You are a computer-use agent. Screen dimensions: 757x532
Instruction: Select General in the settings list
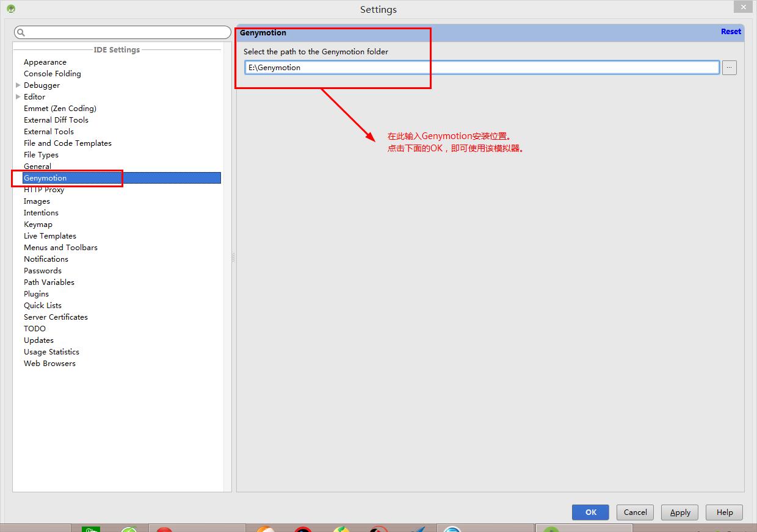click(38, 167)
